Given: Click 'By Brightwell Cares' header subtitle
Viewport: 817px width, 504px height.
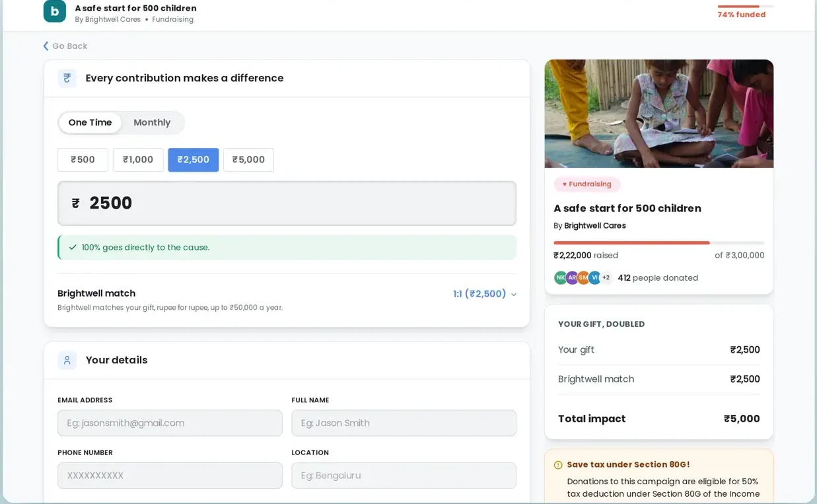Looking at the screenshot, I should [108, 20].
